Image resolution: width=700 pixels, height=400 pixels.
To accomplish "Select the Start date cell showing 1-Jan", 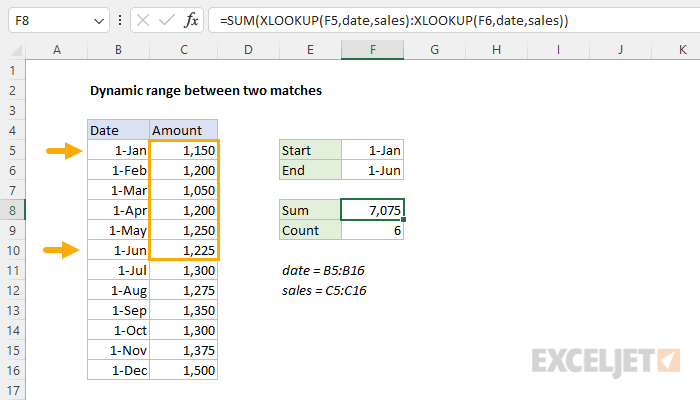I will pos(372,150).
